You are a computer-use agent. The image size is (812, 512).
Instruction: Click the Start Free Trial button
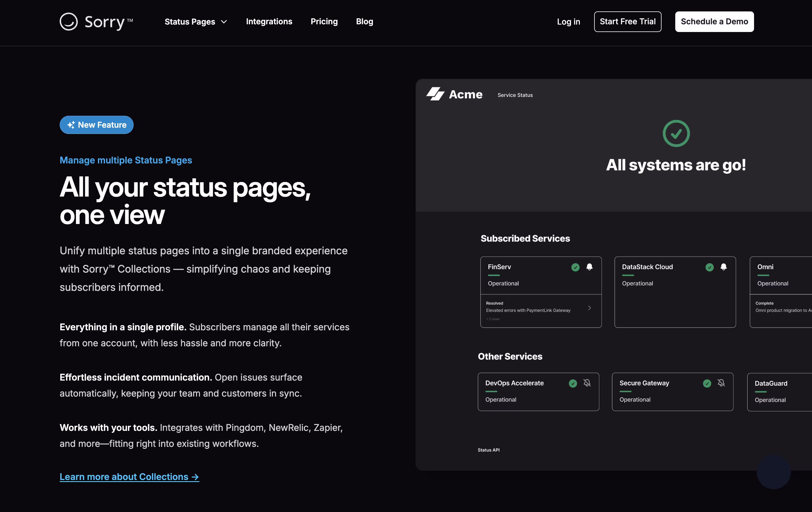[x=627, y=22]
